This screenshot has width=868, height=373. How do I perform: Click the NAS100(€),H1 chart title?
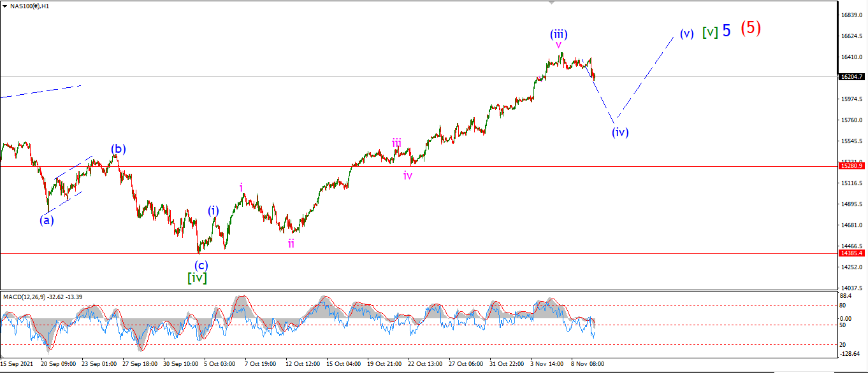click(29, 6)
